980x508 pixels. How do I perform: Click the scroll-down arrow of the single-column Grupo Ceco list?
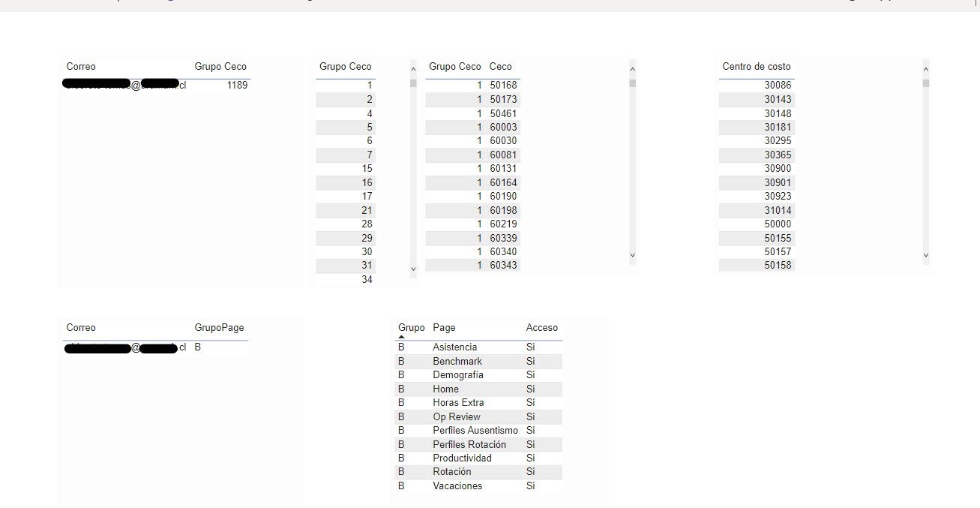coord(413,269)
